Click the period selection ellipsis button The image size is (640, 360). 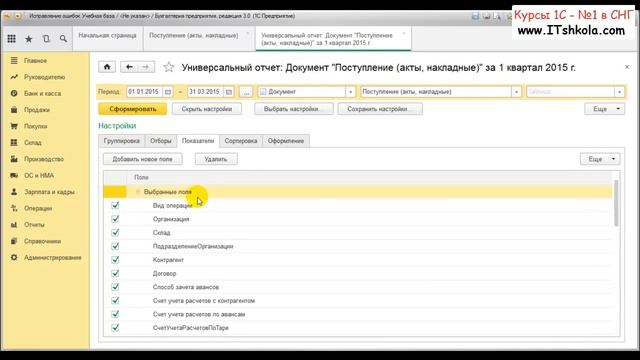(x=246, y=92)
